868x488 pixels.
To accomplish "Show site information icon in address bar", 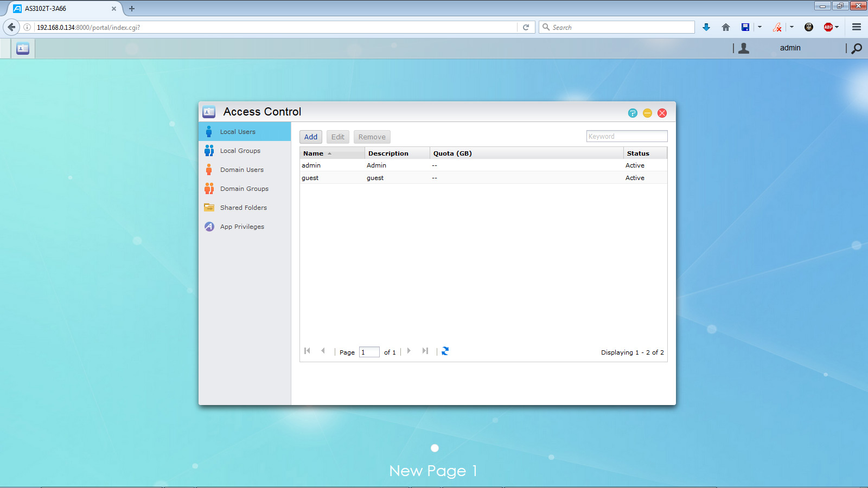I will (x=27, y=27).
